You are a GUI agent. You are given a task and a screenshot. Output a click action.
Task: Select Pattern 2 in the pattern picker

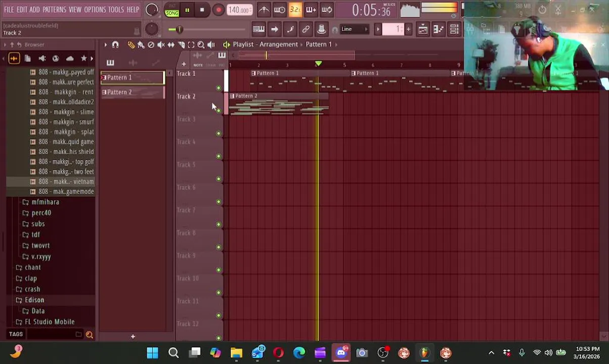coord(133,92)
